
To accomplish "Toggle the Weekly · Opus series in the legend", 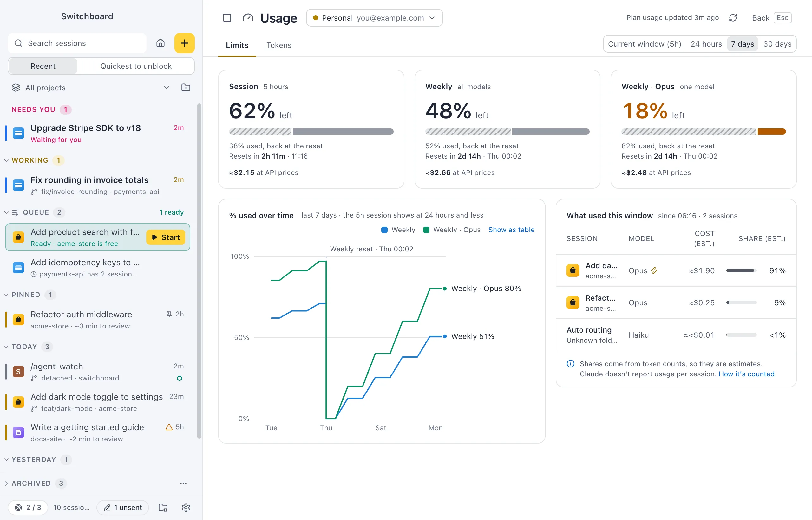I will coord(452,230).
